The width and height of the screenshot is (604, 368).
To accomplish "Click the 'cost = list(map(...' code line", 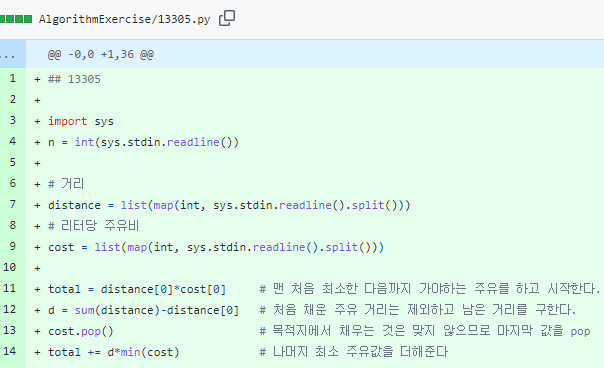I will point(216,247).
